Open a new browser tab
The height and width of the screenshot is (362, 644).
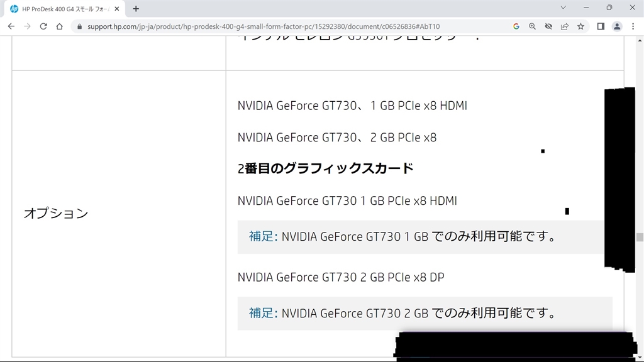(136, 9)
